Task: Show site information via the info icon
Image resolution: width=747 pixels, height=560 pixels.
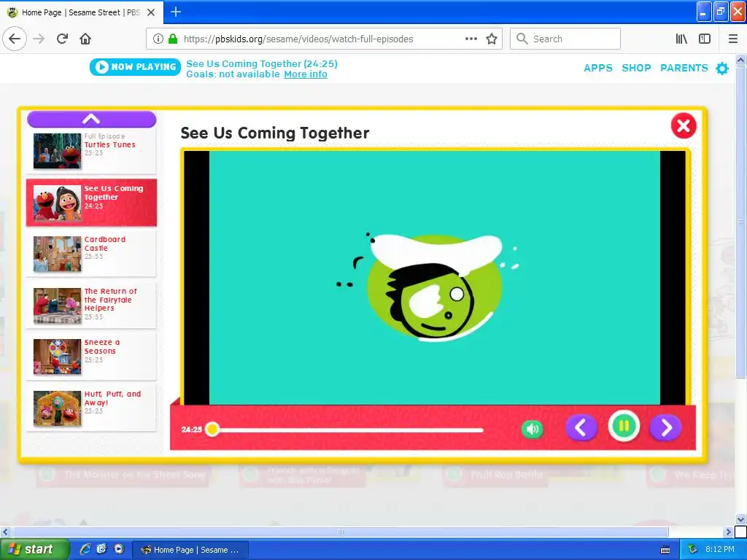Action: (158, 39)
